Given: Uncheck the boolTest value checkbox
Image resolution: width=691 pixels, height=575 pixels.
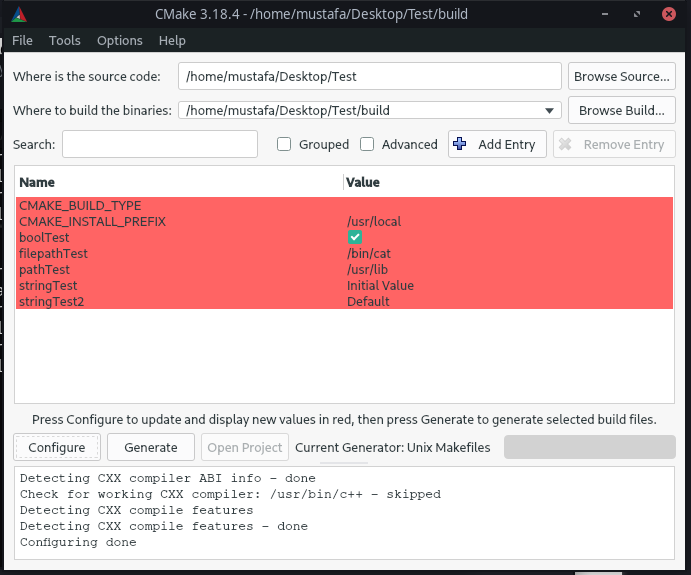Looking at the screenshot, I should [355, 237].
